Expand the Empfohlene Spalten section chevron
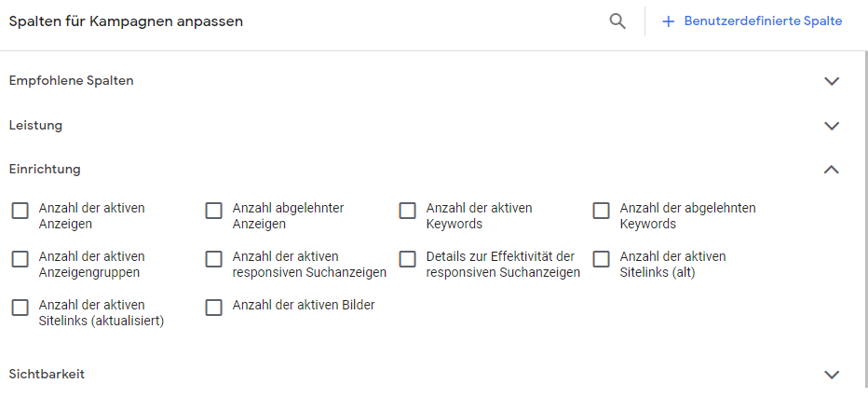Image resolution: width=868 pixels, height=411 pixels. tap(832, 81)
